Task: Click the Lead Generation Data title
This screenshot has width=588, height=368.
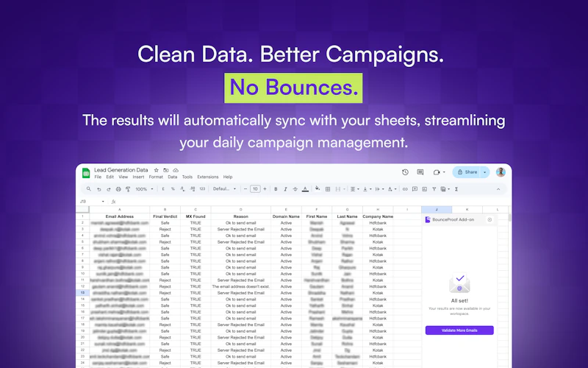Action: coord(121,170)
